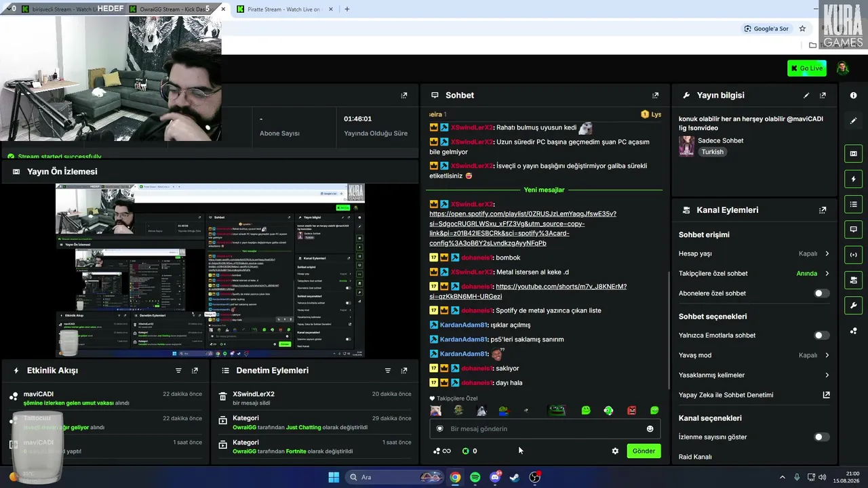The image size is (868, 488).
Task: Open OBS Studio from the taskbar
Action: (534, 477)
